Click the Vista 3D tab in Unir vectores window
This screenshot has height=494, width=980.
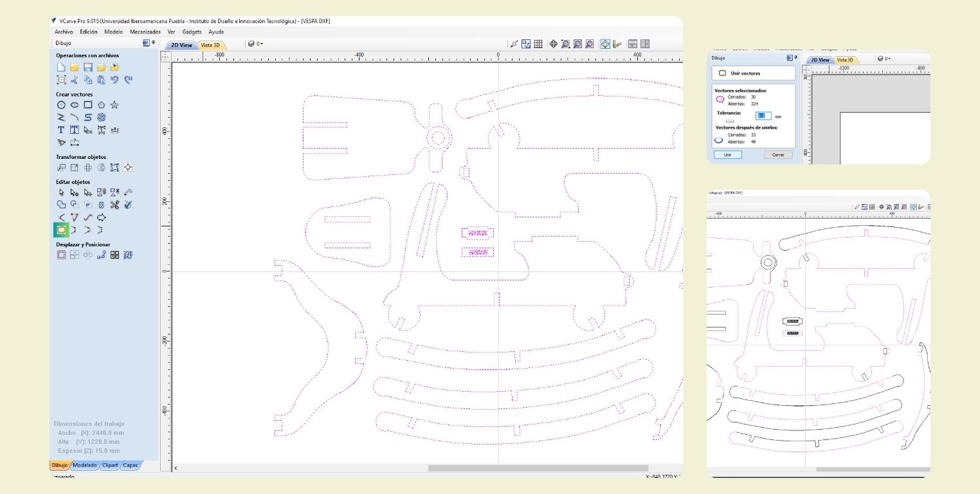(845, 60)
